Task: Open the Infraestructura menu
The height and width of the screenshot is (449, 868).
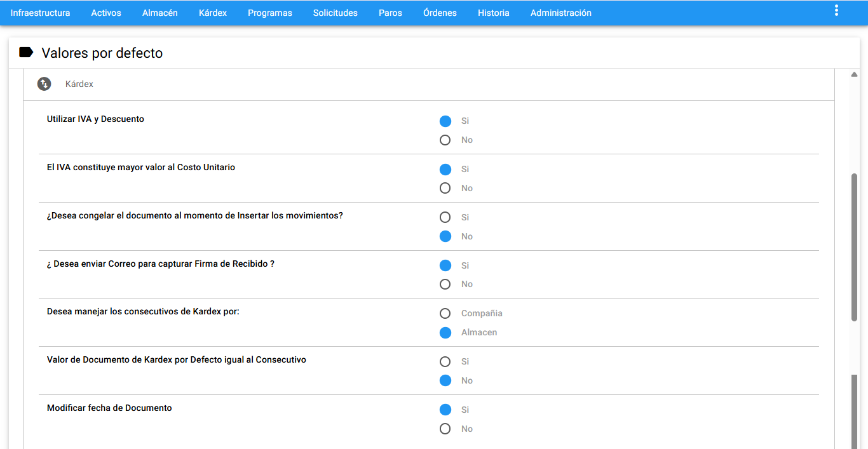Action: pyautogui.click(x=40, y=13)
